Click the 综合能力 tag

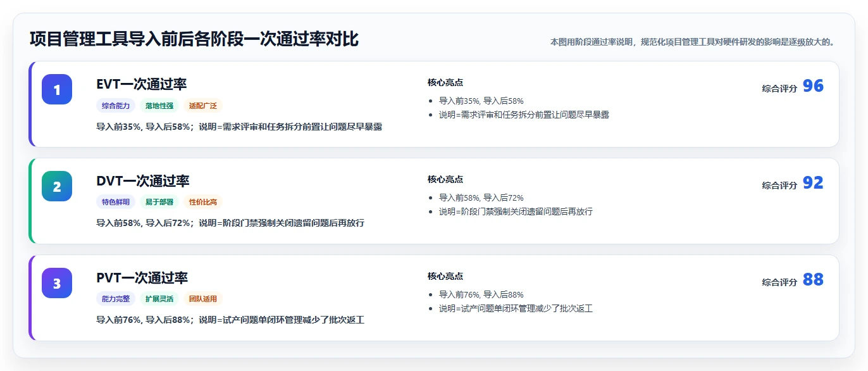pos(116,106)
